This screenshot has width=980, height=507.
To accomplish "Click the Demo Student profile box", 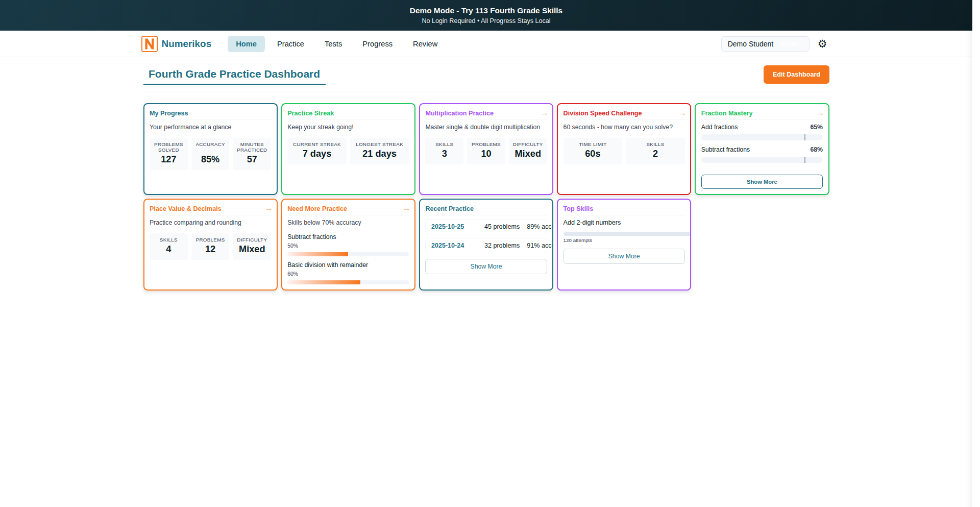I will pyautogui.click(x=764, y=44).
